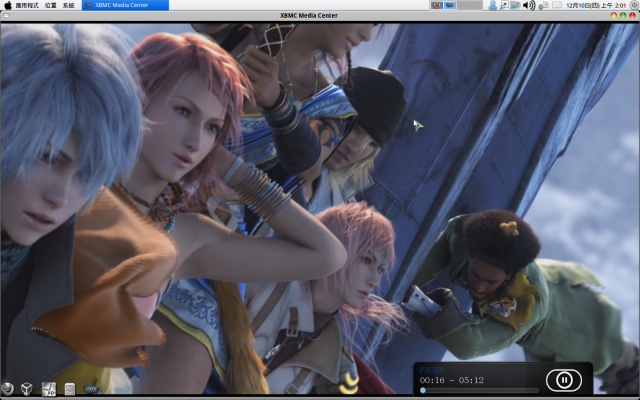The height and width of the screenshot is (400, 640).
Task: Open the Apple logo menu
Action: tap(7, 5)
